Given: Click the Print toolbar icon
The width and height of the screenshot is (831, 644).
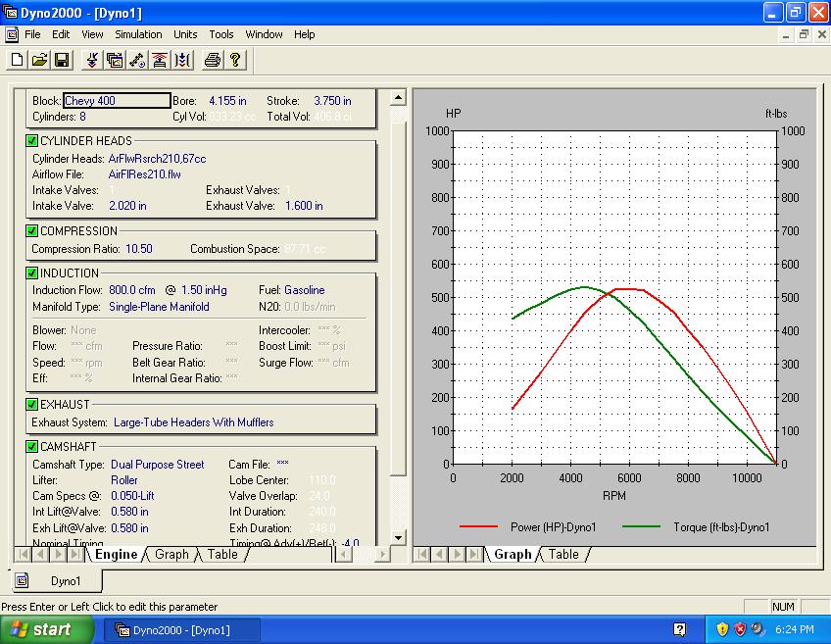Looking at the screenshot, I should pos(213,61).
